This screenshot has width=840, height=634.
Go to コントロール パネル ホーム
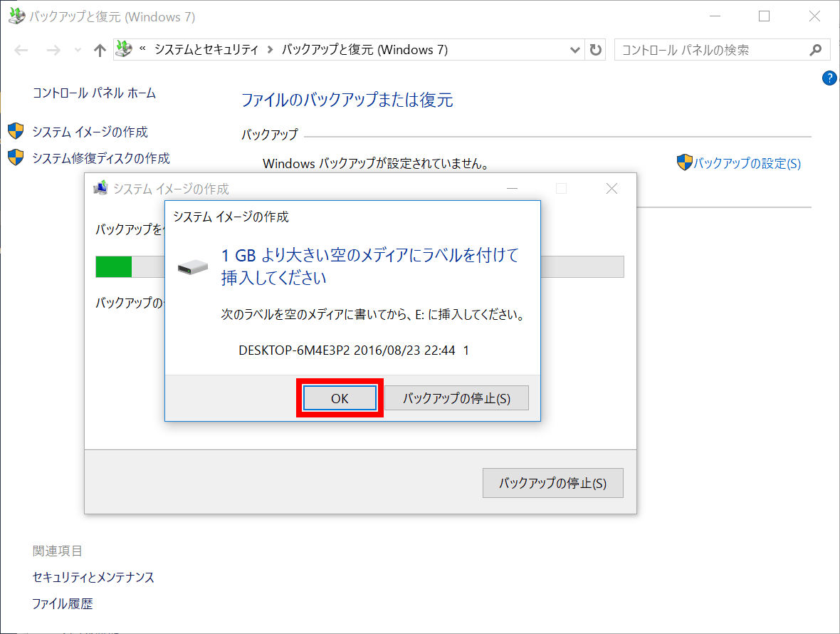tap(94, 93)
